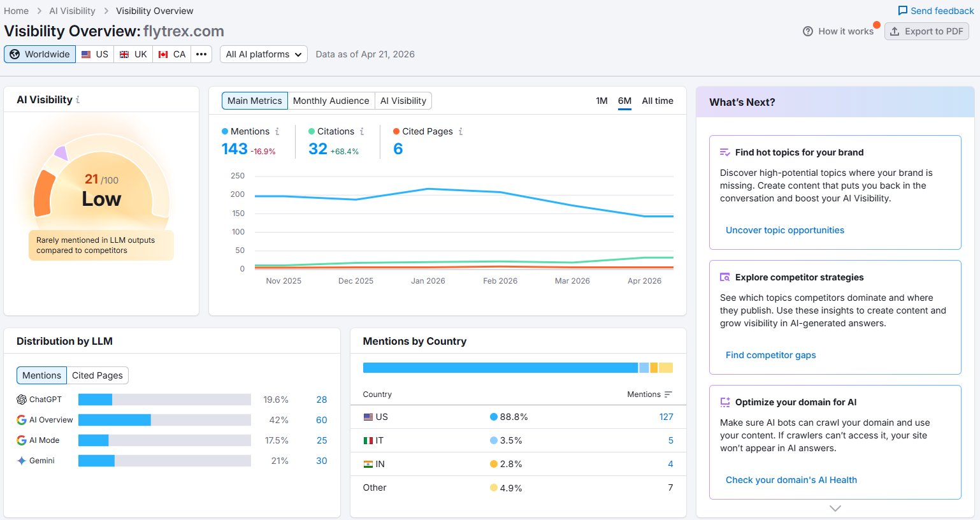
Task: Open the Uncover topic opportunities link
Action: (x=785, y=230)
